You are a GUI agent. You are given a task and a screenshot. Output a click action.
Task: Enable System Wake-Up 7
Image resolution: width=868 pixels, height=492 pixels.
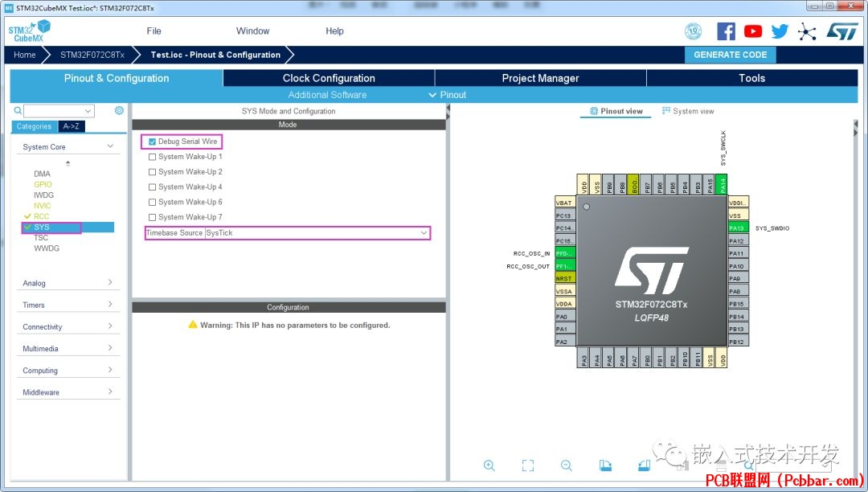[152, 217]
